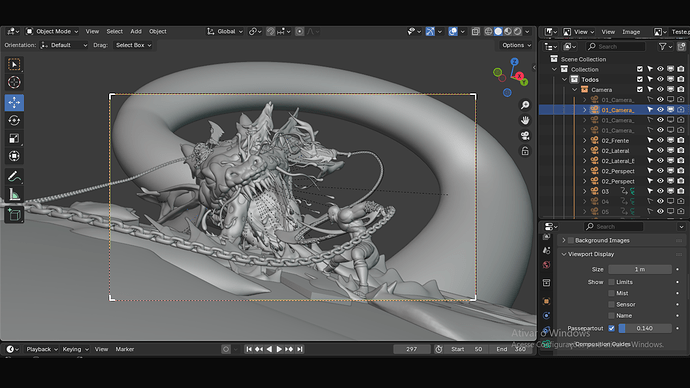Click the Size 1 m field
This screenshot has height=388, width=690.
640,269
